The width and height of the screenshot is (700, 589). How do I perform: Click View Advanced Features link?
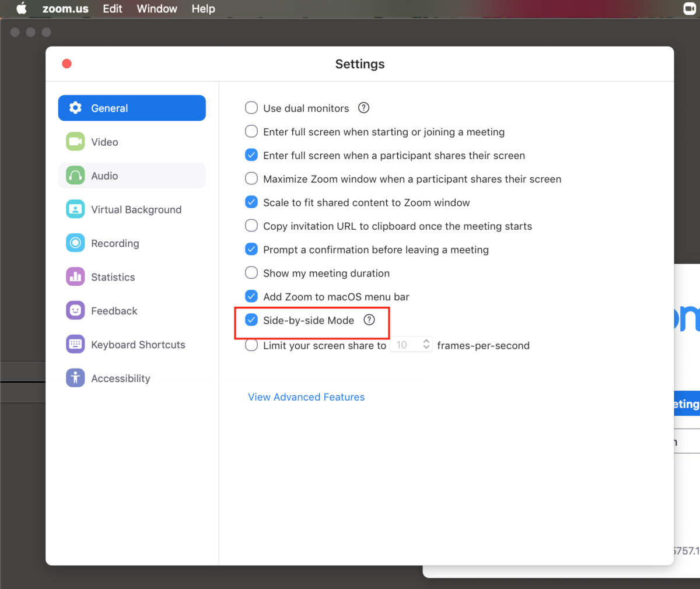click(306, 397)
